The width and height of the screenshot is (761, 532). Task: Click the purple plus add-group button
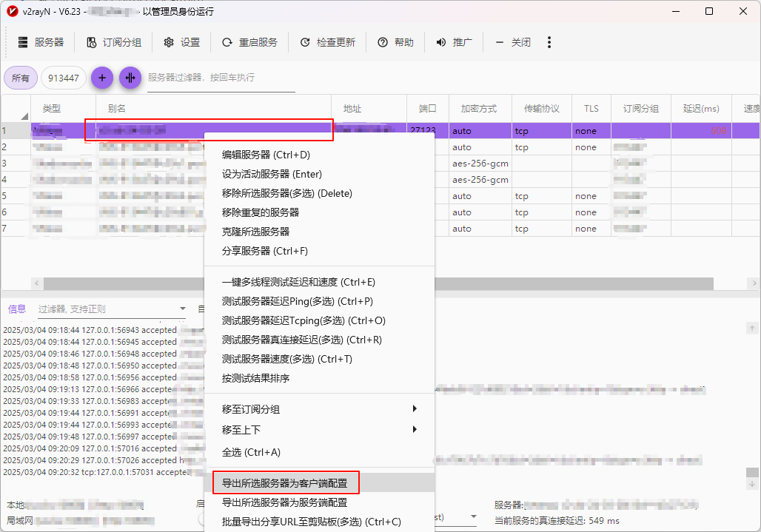pos(102,78)
